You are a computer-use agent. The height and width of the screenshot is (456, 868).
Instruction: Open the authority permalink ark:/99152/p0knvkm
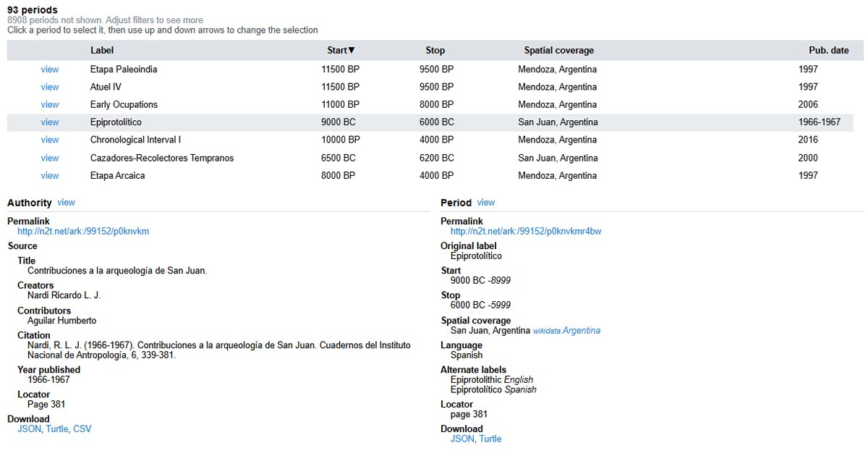click(82, 231)
